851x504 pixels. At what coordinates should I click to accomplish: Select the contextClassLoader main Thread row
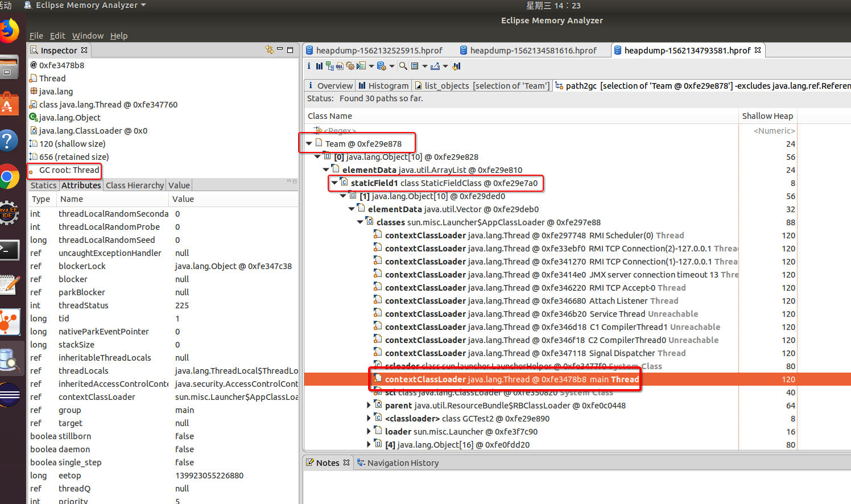[x=577, y=379]
